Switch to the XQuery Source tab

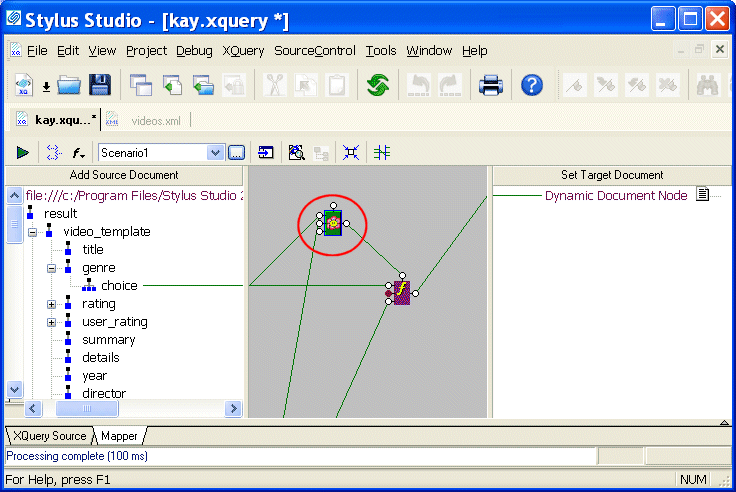point(50,436)
